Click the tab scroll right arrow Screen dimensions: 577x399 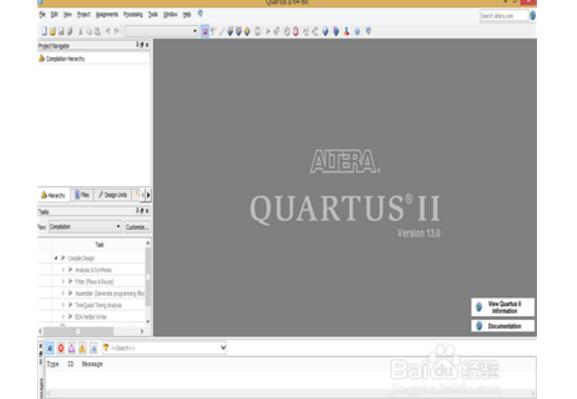coord(148,195)
